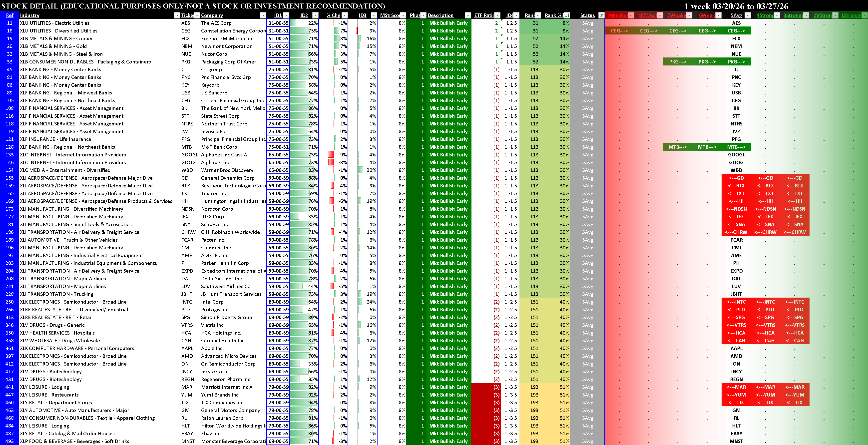The width and height of the screenshot is (868, 445).
Task: Click the 7Weaker column filter button
Action: pyautogui.click(x=689, y=15)
